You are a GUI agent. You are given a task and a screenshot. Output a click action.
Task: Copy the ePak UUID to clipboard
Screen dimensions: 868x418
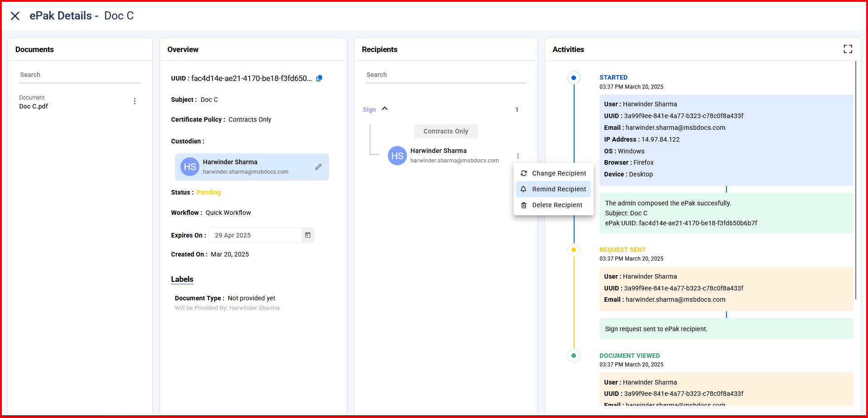point(319,78)
